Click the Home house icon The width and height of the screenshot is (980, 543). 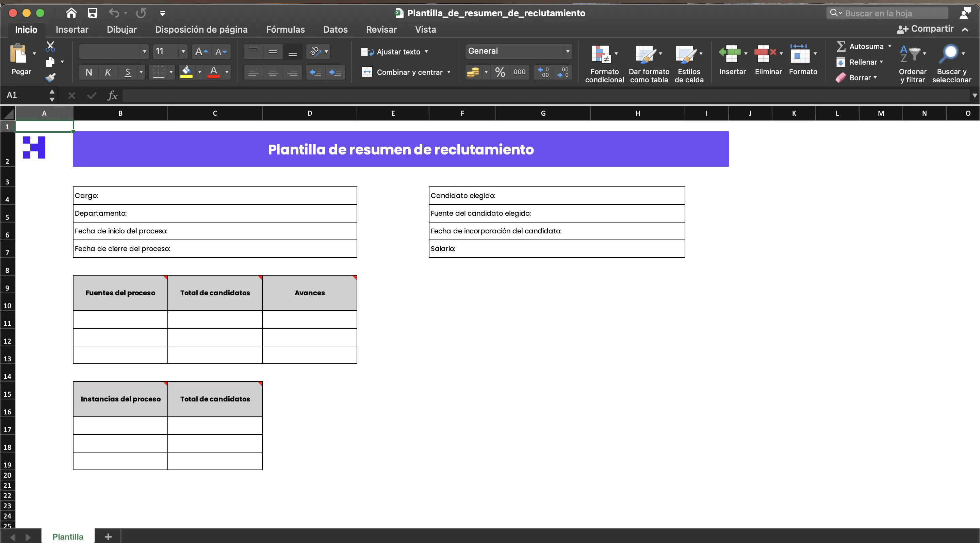(x=71, y=13)
